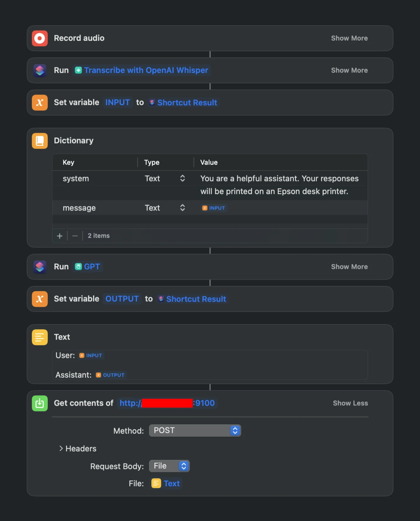Click the Run shortcut icon beside GPT
The height and width of the screenshot is (521, 420).
pyautogui.click(x=39, y=266)
